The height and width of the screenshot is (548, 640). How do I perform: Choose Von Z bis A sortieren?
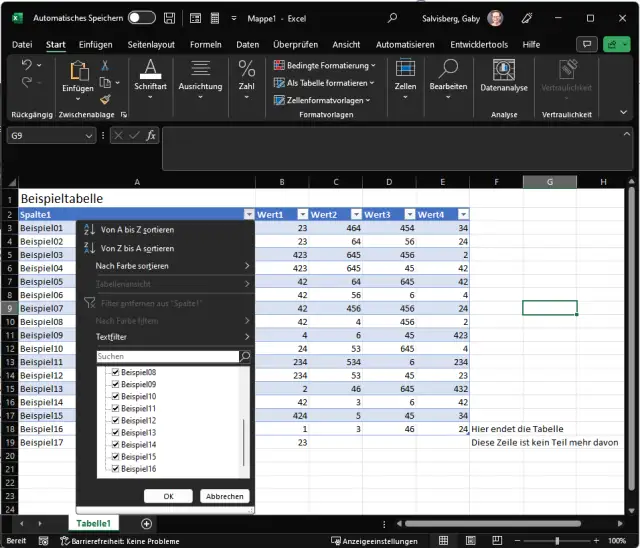point(137,248)
